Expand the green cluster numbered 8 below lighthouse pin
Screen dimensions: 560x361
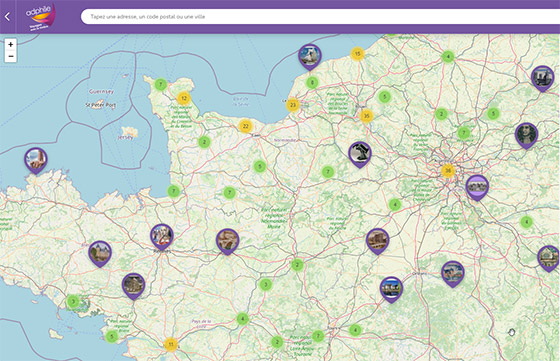312,82
